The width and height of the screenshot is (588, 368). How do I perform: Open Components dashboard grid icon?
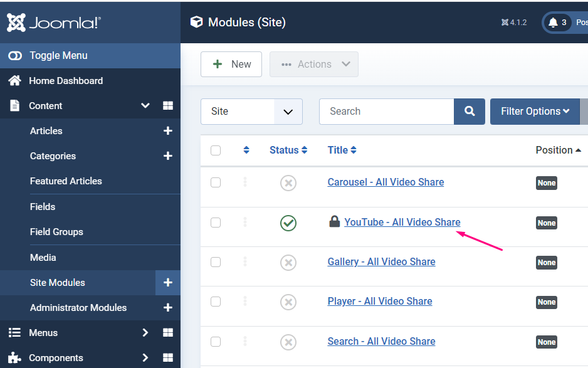(x=167, y=358)
